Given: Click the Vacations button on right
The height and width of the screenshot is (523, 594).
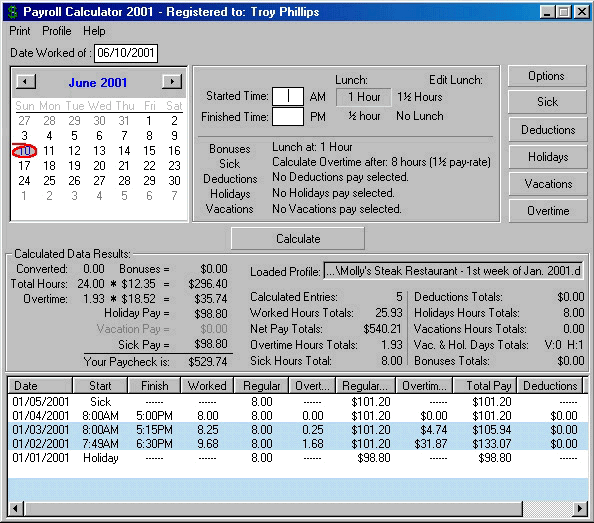Looking at the screenshot, I should (x=548, y=184).
